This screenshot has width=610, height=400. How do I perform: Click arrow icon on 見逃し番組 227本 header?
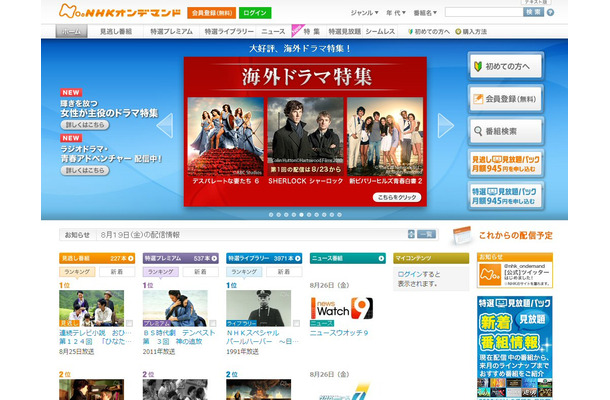pyautogui.click(x=131, y=258)
